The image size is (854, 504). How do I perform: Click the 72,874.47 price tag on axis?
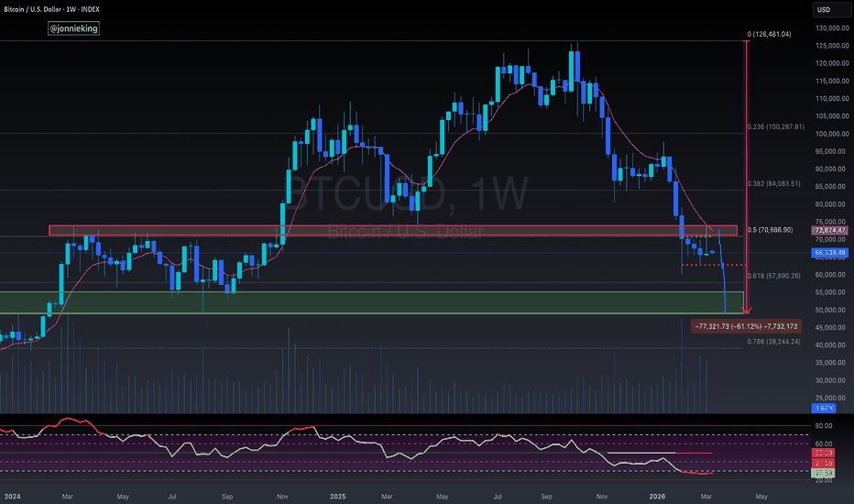click(x=829, y=231)
